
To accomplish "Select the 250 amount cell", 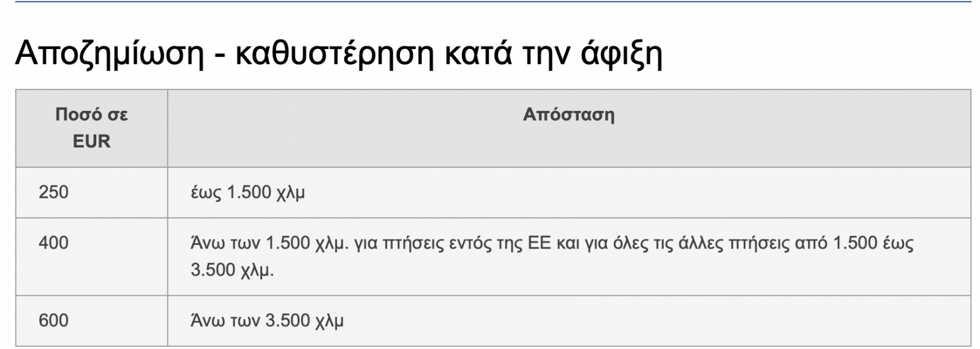I will point(54,192).
